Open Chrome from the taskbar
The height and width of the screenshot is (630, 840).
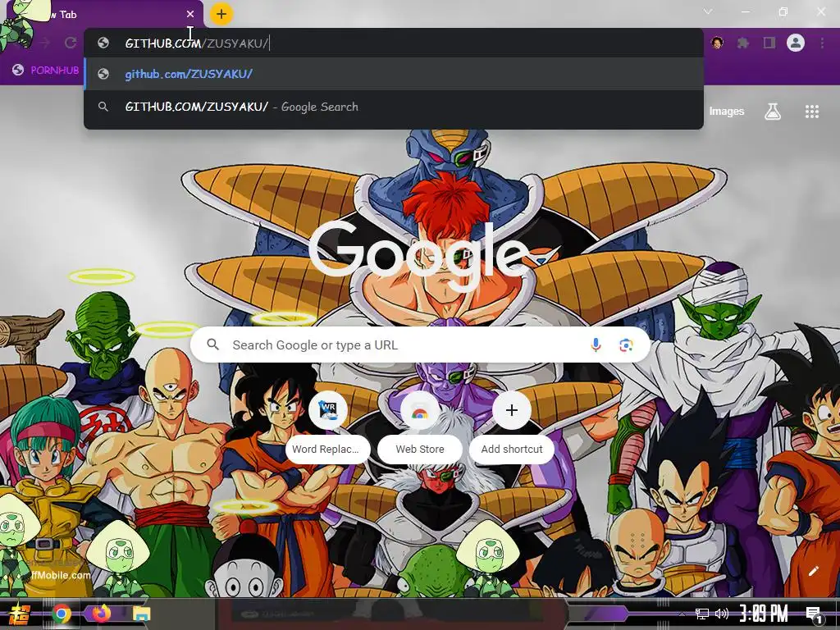coord(62,614)
